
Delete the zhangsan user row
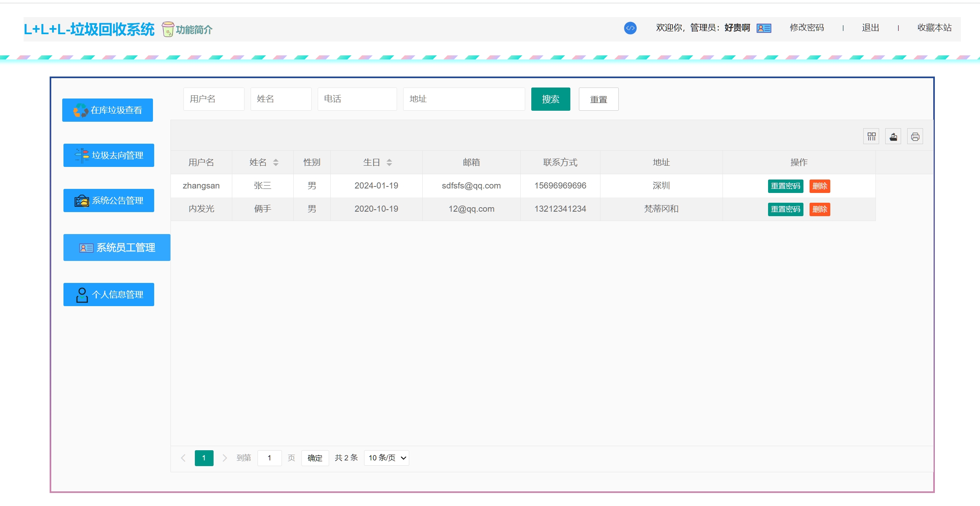click(x=820, y=186)
